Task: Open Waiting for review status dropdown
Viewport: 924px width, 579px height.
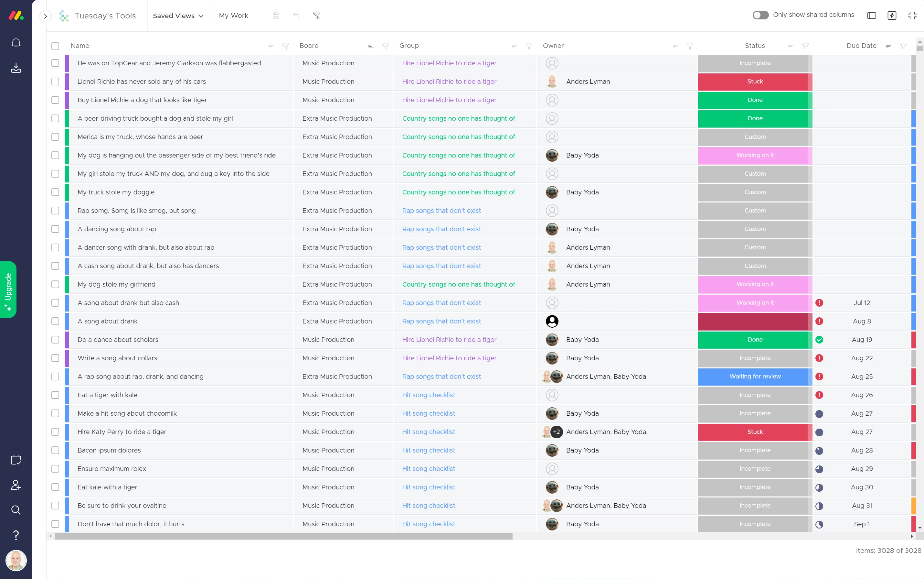Action: coord(755,377)
